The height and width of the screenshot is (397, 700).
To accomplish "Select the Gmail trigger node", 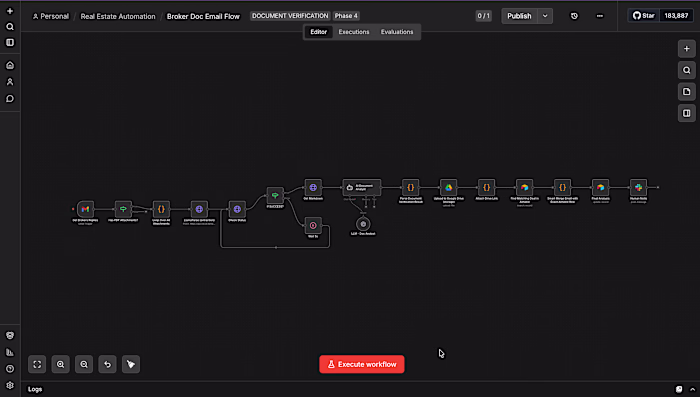I will click(x=85, y=209).
